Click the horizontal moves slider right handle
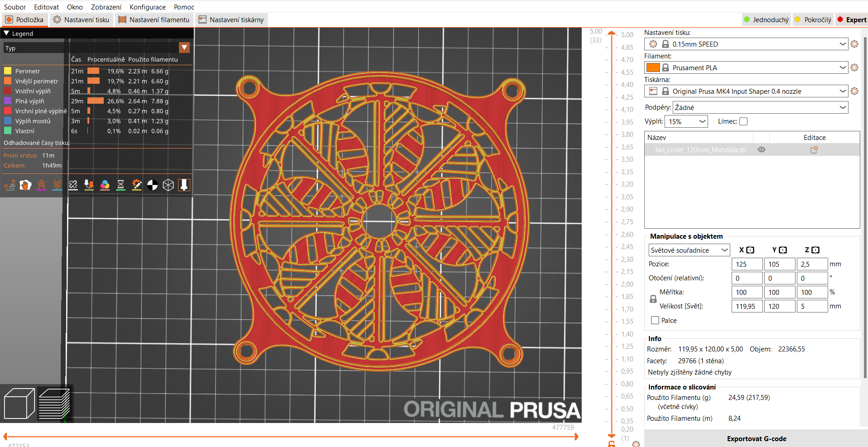 click(x=576, y=437)
